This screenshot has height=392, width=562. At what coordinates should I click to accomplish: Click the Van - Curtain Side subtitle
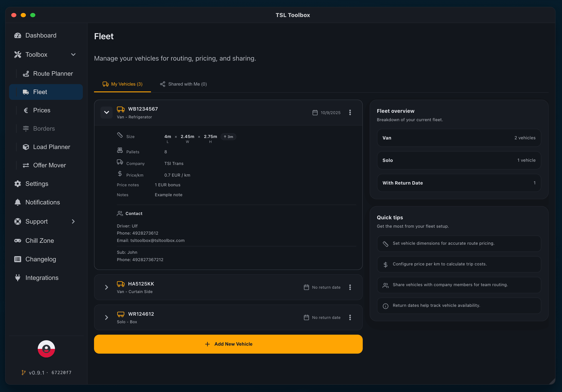point(135,292)
